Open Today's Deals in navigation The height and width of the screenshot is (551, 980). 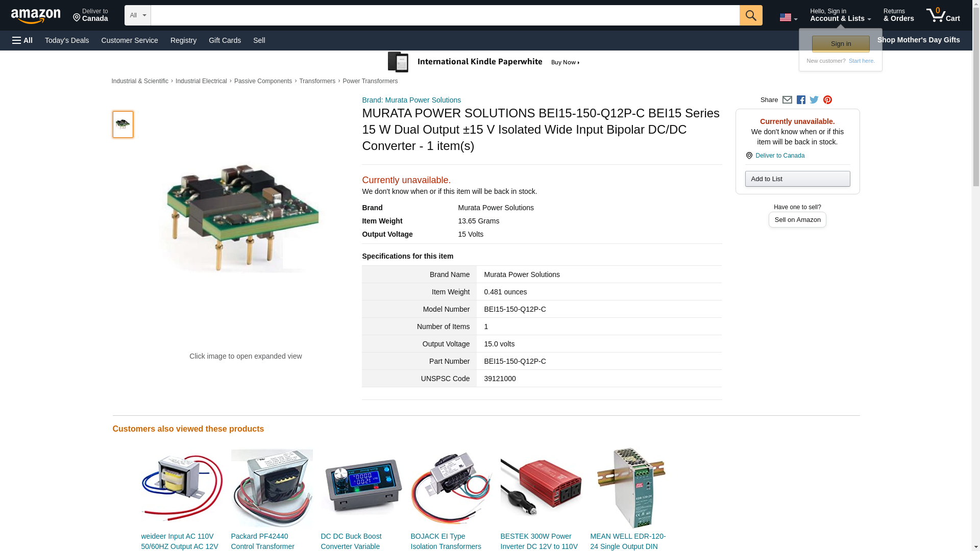point(67,40)
